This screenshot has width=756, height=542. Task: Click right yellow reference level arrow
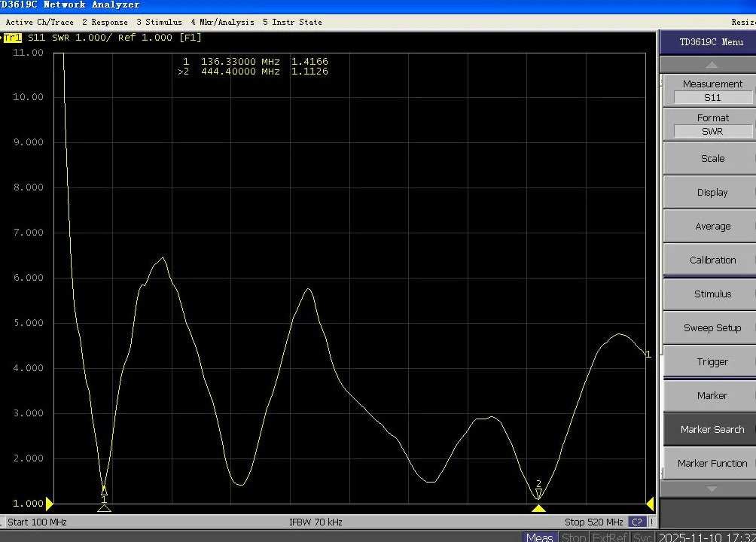click(x=650, y=504)
